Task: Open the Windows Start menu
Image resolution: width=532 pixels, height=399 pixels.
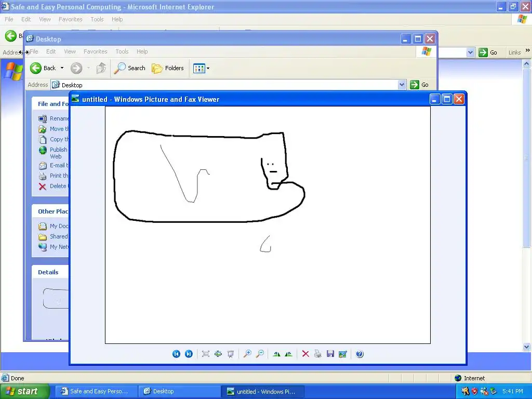Action: 24,392
